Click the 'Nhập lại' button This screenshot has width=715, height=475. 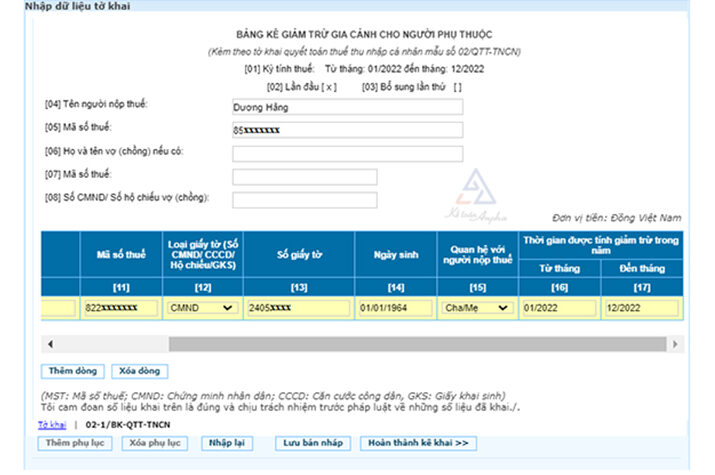click(227, 443)
